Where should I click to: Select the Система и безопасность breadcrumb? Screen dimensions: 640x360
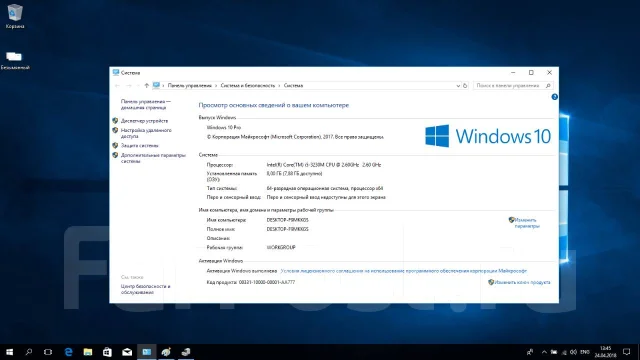tap(248, 86)
